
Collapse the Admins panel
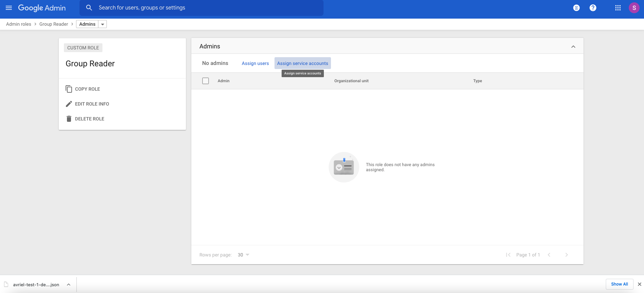[x=573, y=47]
